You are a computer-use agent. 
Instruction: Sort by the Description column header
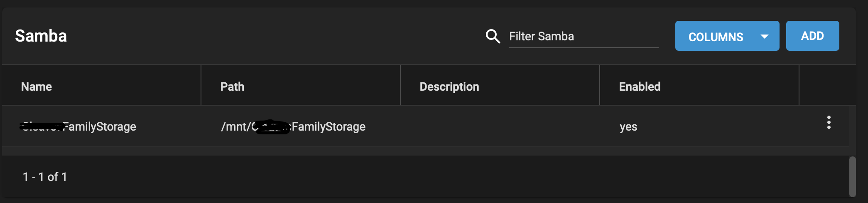(x=449, y=87)
